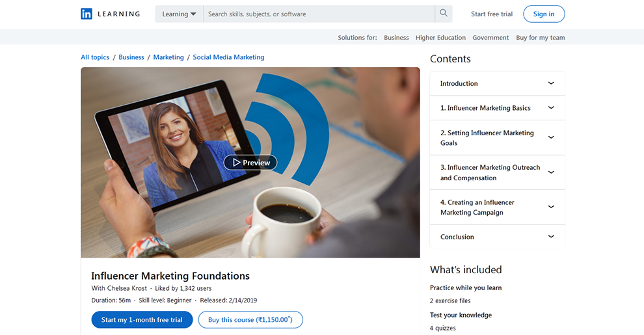Click the Test your knowledge text

pos(461,315)
